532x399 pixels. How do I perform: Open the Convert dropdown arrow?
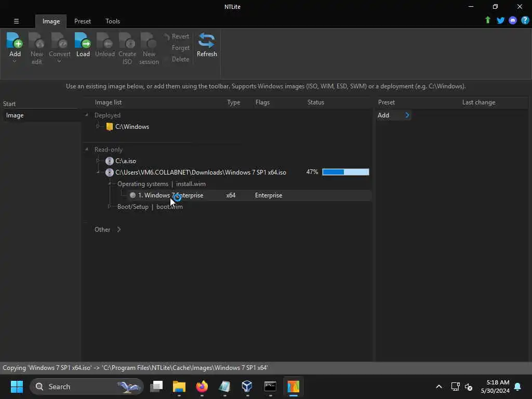point(59,61)
